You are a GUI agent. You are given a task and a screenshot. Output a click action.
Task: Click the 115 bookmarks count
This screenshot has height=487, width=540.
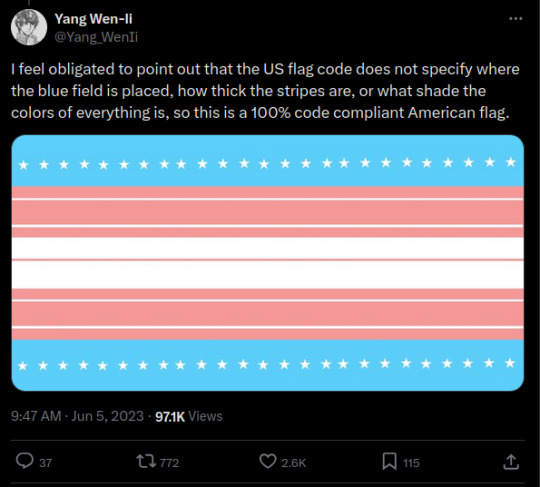pos(411,463)
